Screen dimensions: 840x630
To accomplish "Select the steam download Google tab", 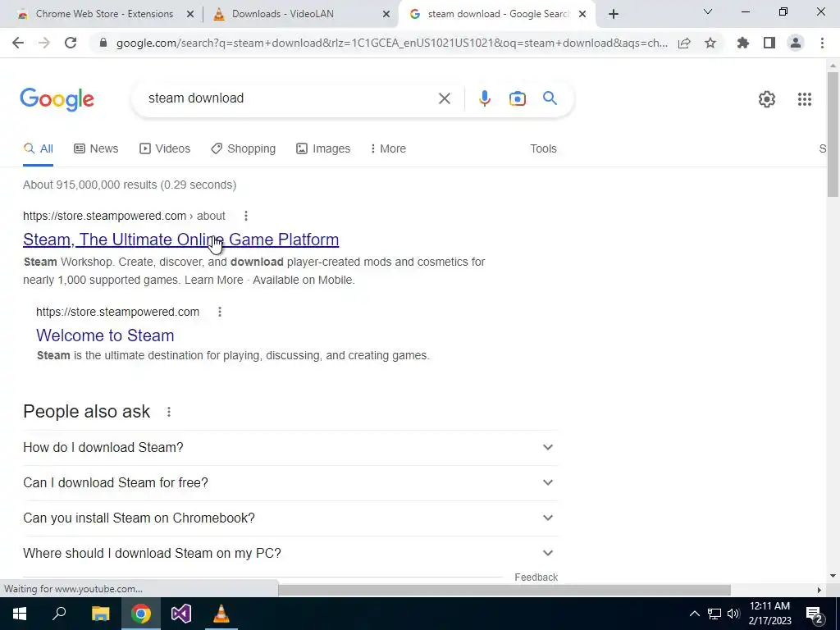I will (495, 15).
